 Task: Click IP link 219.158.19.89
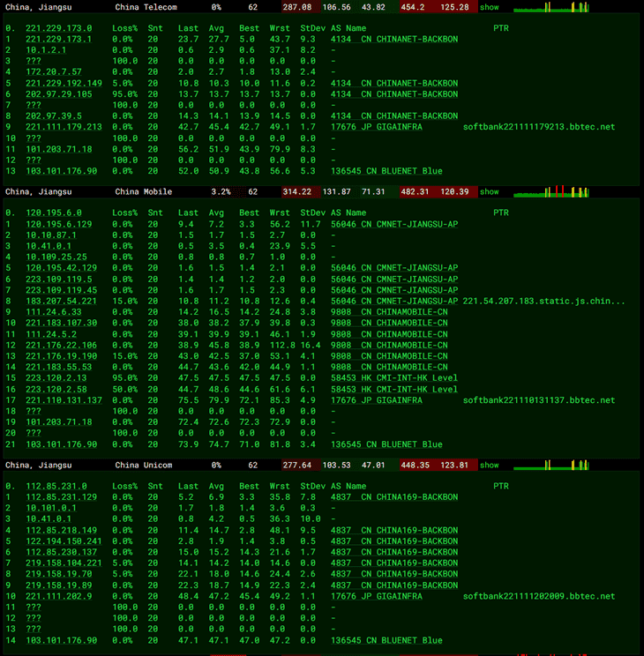(x=58, y=585)
